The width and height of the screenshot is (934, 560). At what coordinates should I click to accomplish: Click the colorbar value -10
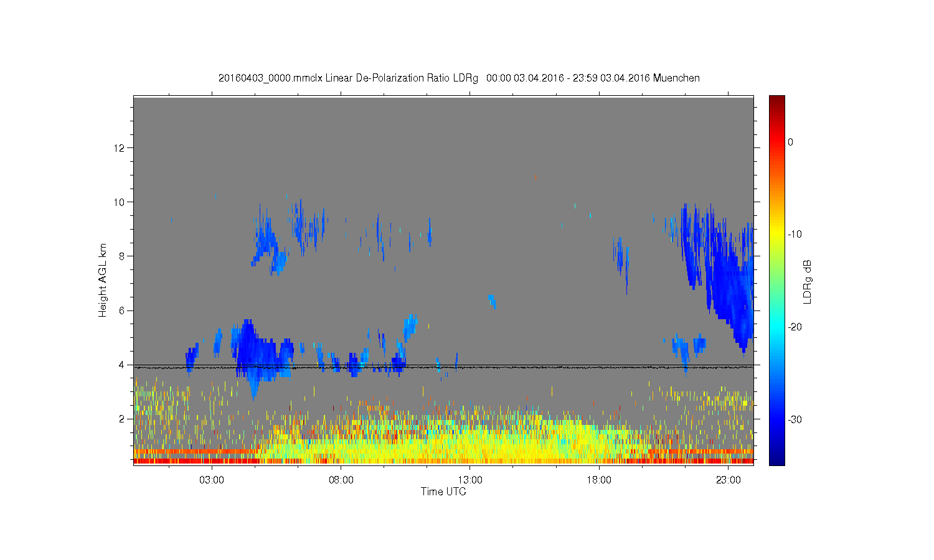coord(795,235)
